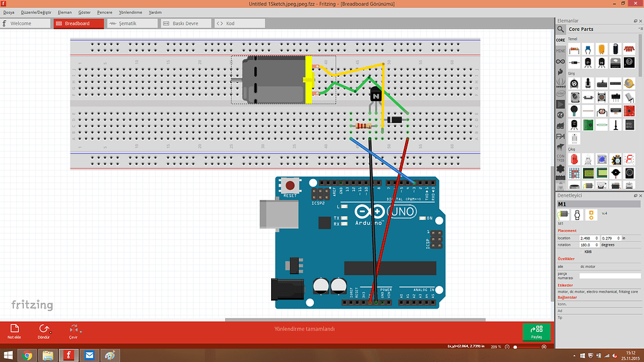Click the zoom in plus button

544,347
